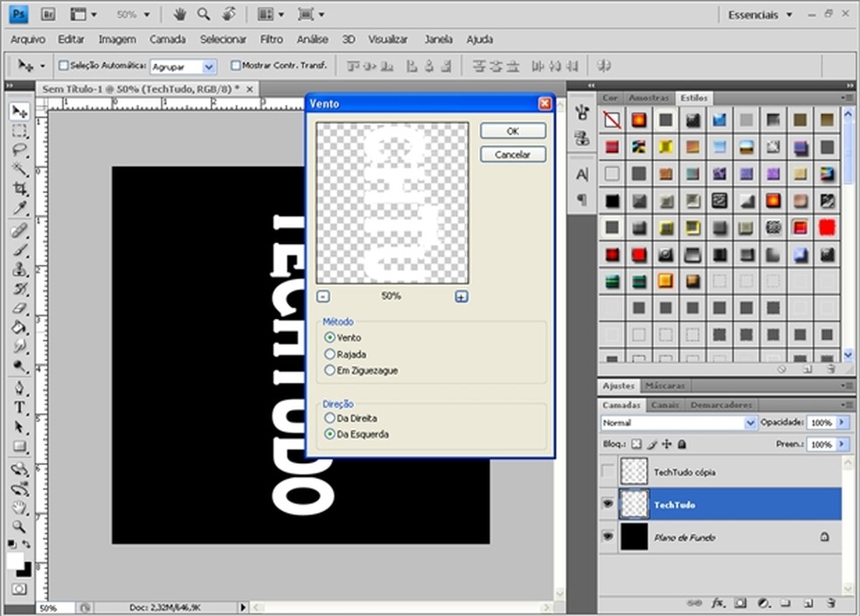
Task: Click the zoom in plus button in Vento dialog
Action: tap(461, 296)
